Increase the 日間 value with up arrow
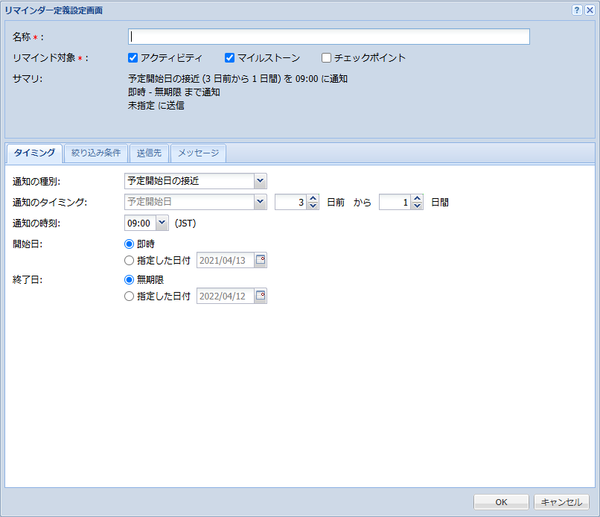This screenshot has height=517, width=600. [x=417, y=198]
